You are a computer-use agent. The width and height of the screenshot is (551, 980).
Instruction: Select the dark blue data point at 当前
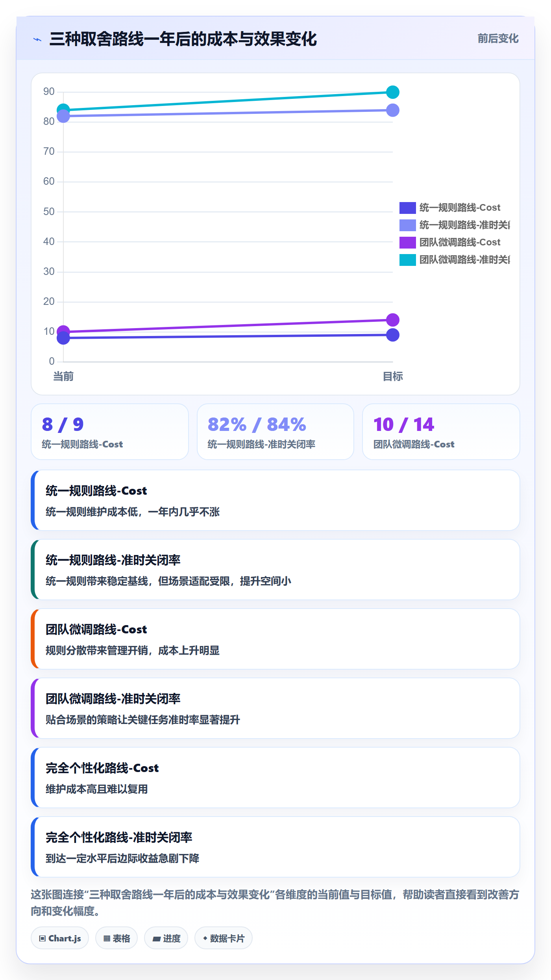63,338
